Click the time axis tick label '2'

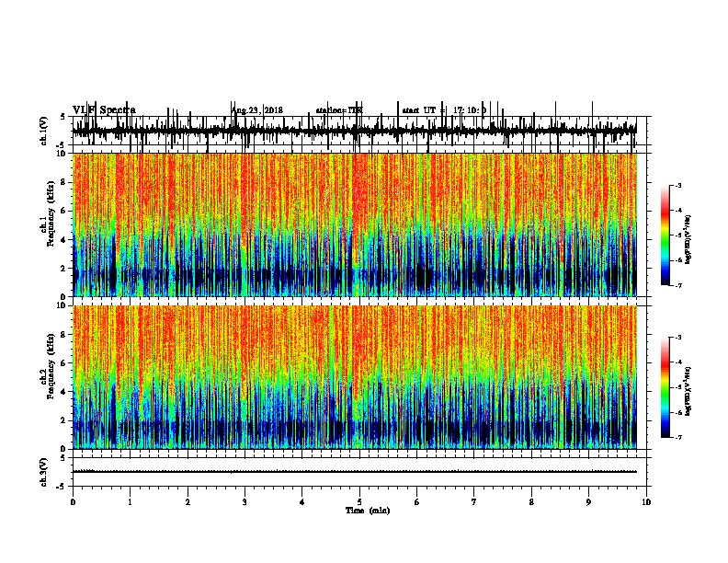pyautogui.click(x=188, y=502)
